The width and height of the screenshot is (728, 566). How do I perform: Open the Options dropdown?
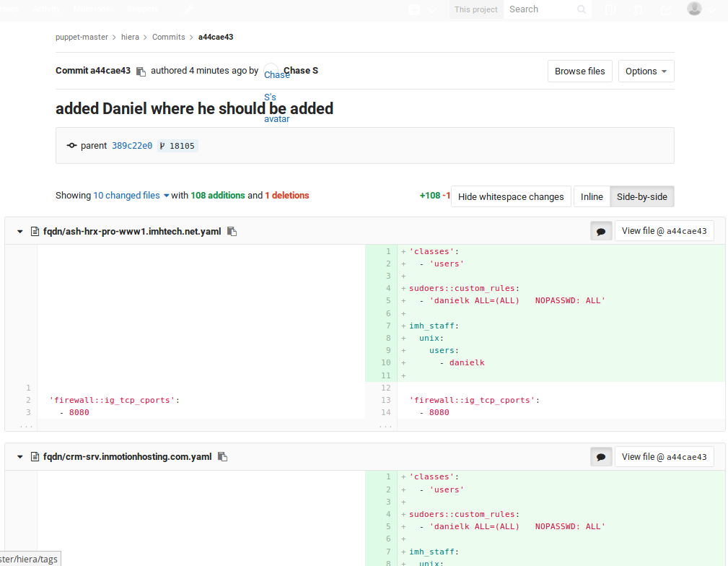pyautogui.click(x=646, y=71)
